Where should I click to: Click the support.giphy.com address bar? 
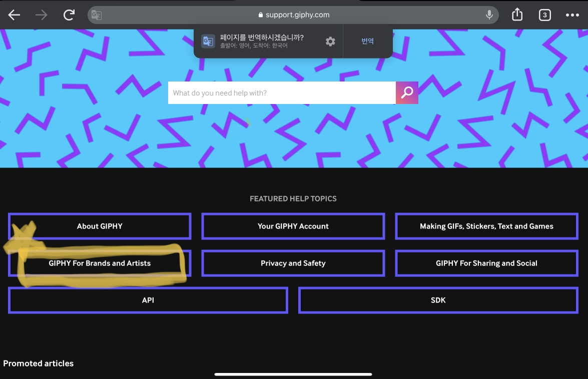coord(293,15)
